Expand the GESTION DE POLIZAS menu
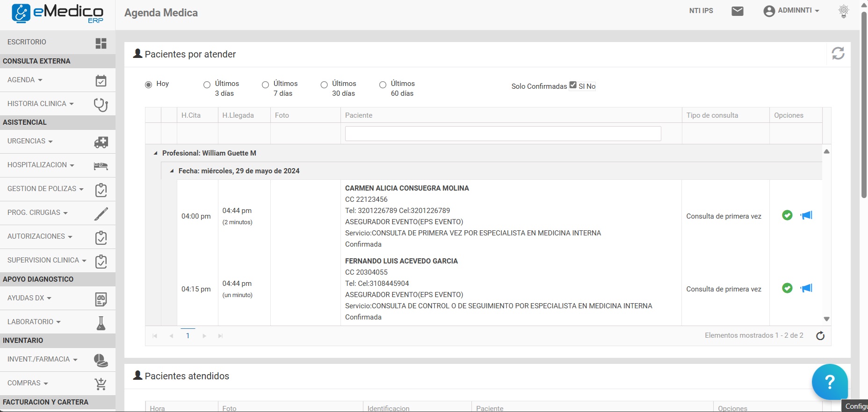The width and height of the screenshot is (868, 412). (x=45, y=189)
